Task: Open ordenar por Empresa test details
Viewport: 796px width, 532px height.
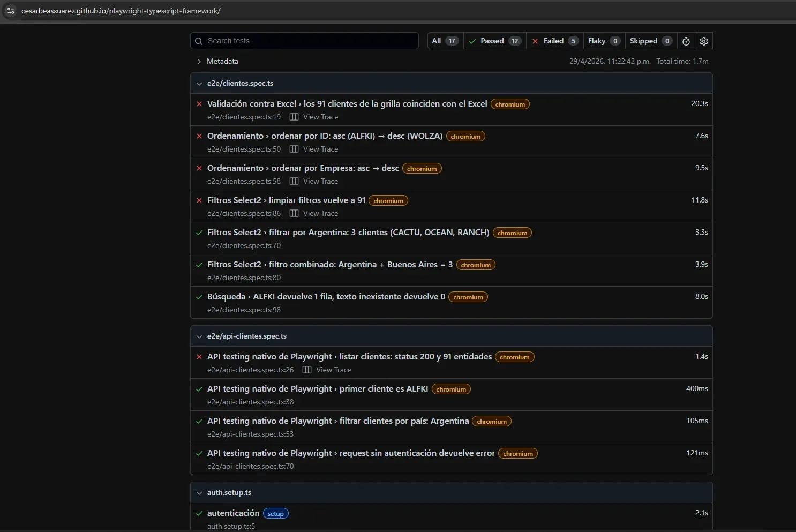Action: coord(303,168)
